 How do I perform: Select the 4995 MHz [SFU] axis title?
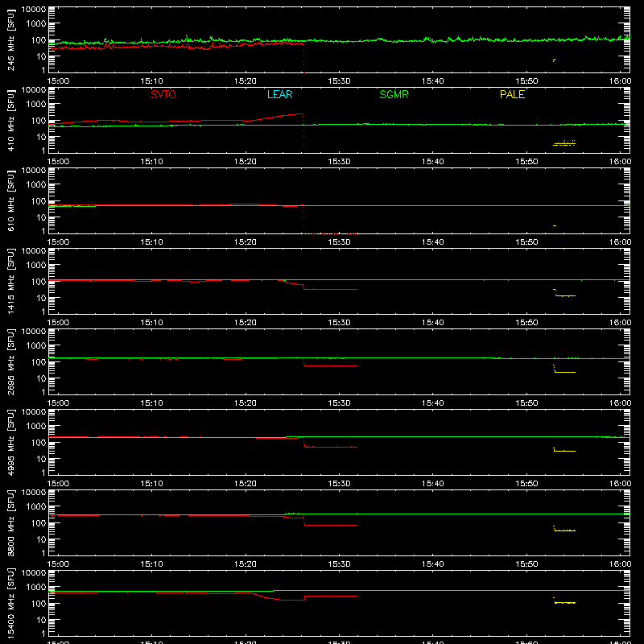pos(11,443)
